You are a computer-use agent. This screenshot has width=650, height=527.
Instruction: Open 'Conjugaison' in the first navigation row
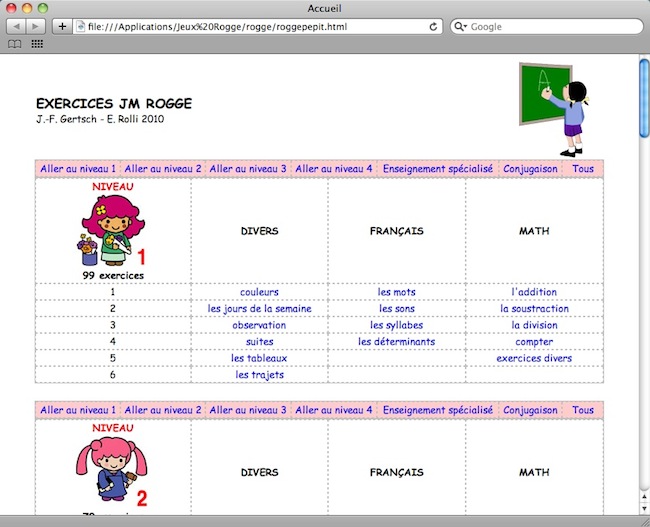pos(530,169)
